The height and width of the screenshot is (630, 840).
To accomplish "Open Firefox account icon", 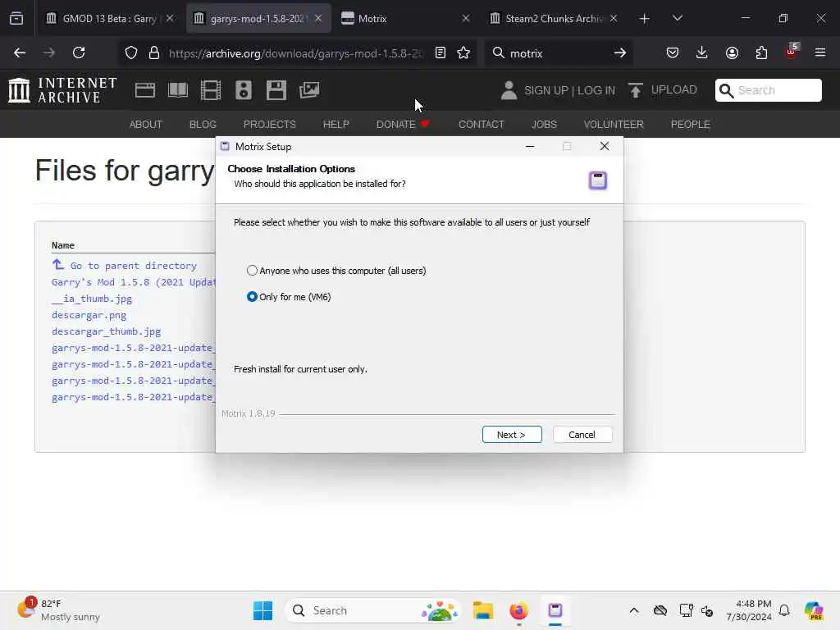I will pyautogui.click(x=732, y=52).
